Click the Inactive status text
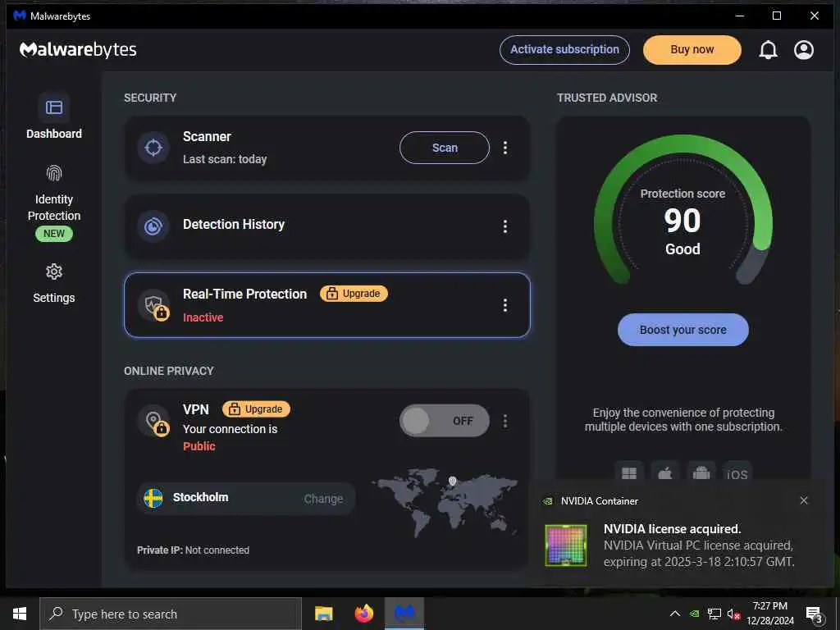 click(x=203, y=317)
